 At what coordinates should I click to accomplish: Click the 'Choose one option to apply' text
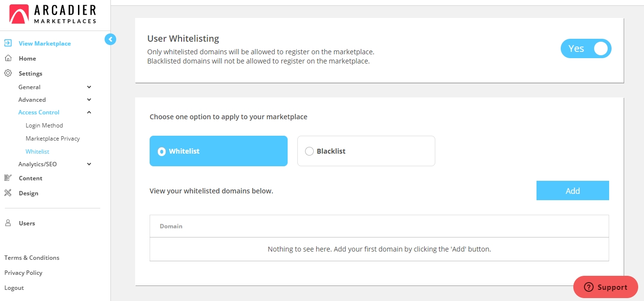(229, 117)
